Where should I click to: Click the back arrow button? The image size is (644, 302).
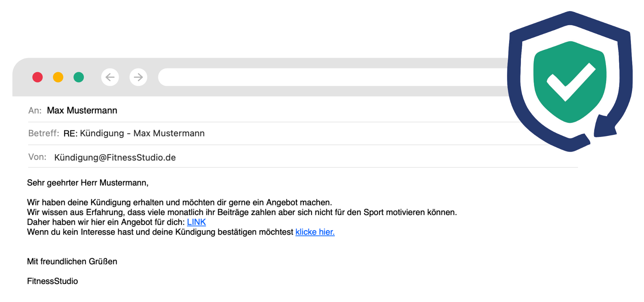pos(110,77)
